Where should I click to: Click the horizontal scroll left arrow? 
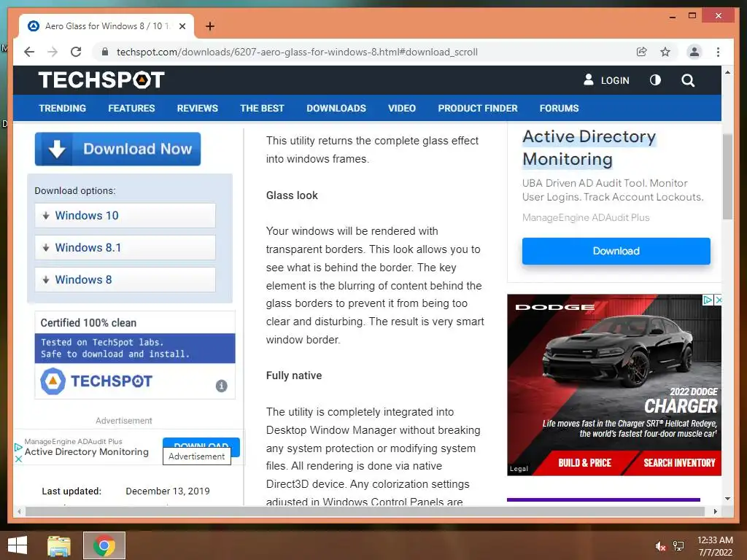click(x=19, y=511)
